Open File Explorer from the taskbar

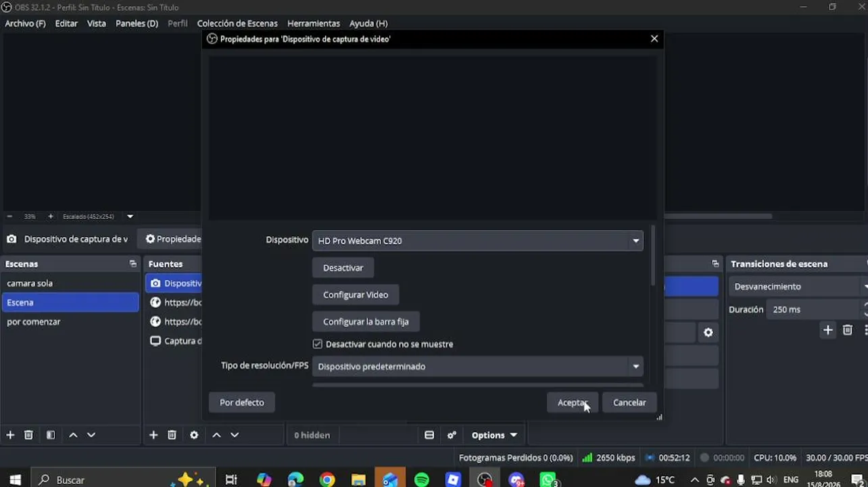pos(358,480)
